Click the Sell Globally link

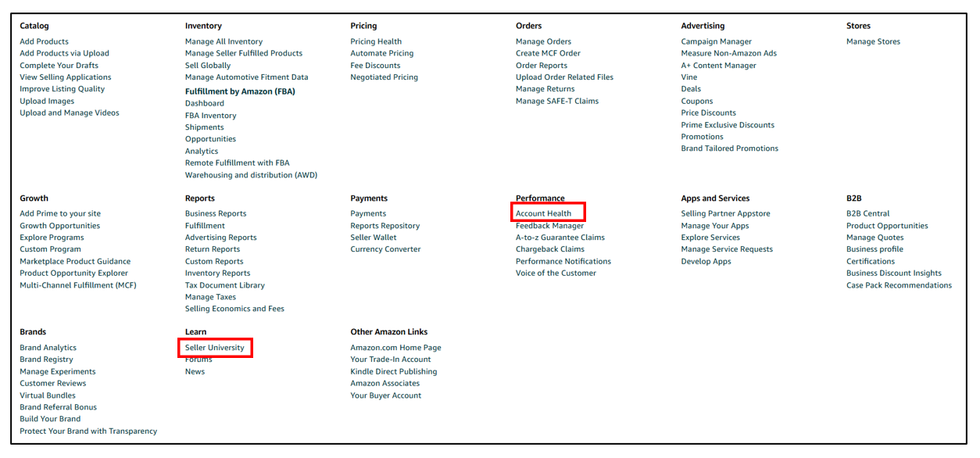[208, 66]
